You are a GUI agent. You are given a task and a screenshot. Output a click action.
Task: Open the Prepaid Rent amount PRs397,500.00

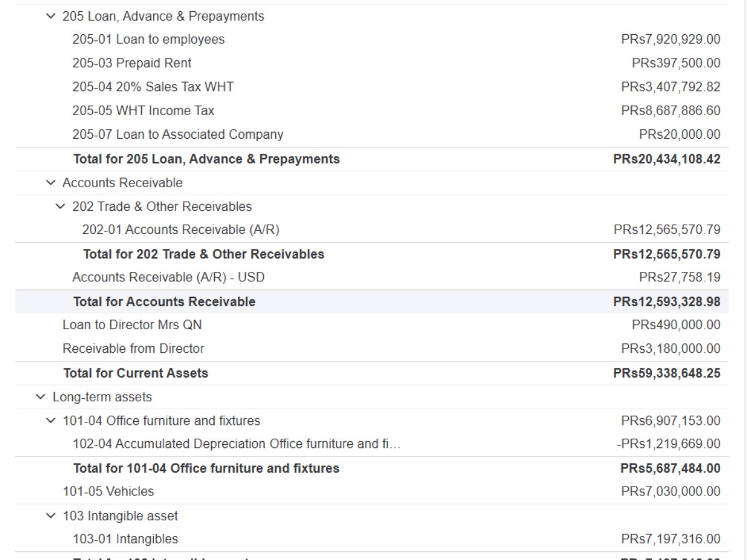coord(676,63)
